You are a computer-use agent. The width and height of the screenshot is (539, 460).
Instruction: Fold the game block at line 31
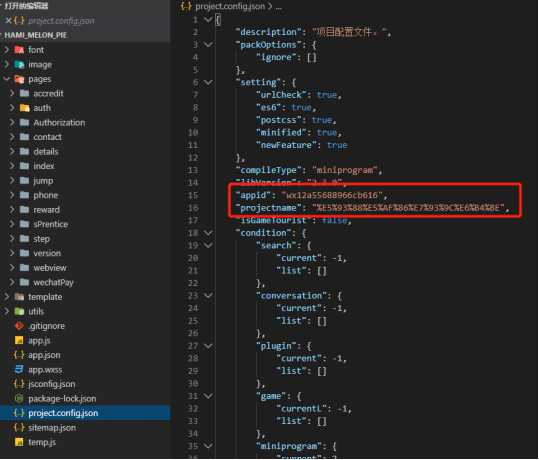coord(208,396)
